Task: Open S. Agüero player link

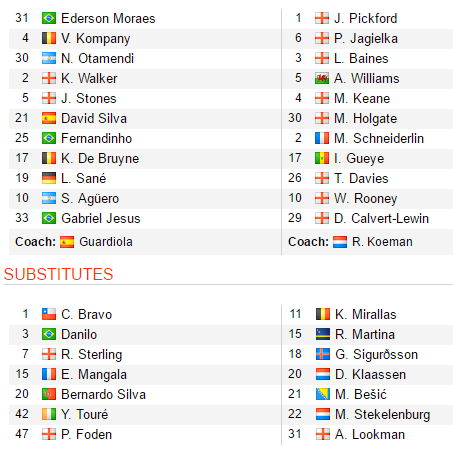Action: coord(90,198)
